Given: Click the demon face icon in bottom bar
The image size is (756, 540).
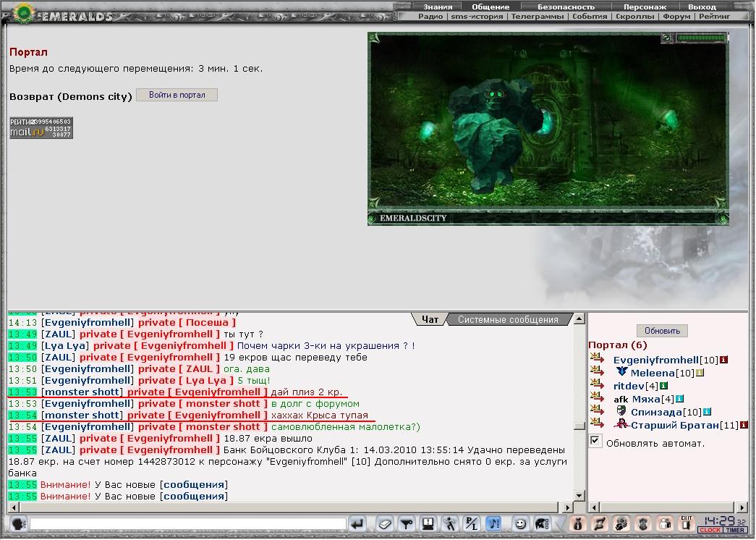Looking at the screenshot, I should click(642, 523).
